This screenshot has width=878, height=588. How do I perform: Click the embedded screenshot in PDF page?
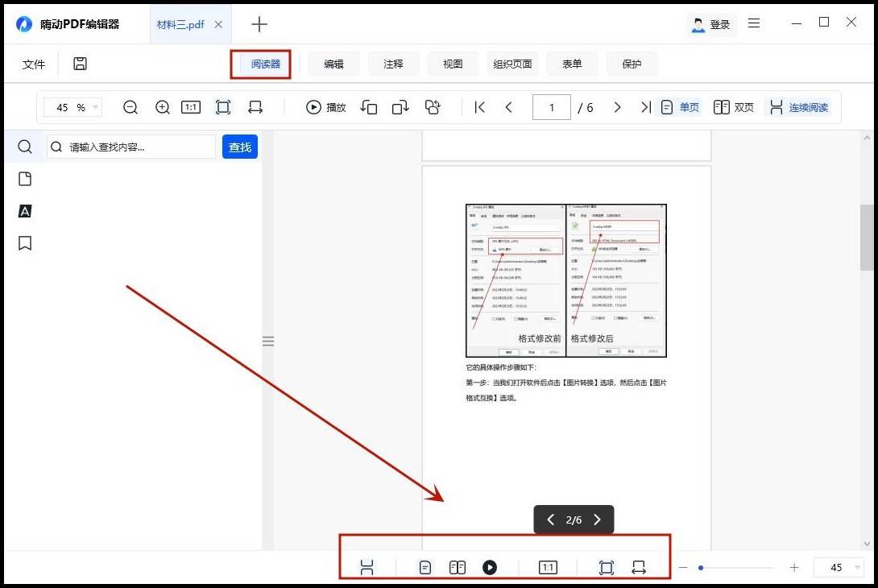point(566,280)
